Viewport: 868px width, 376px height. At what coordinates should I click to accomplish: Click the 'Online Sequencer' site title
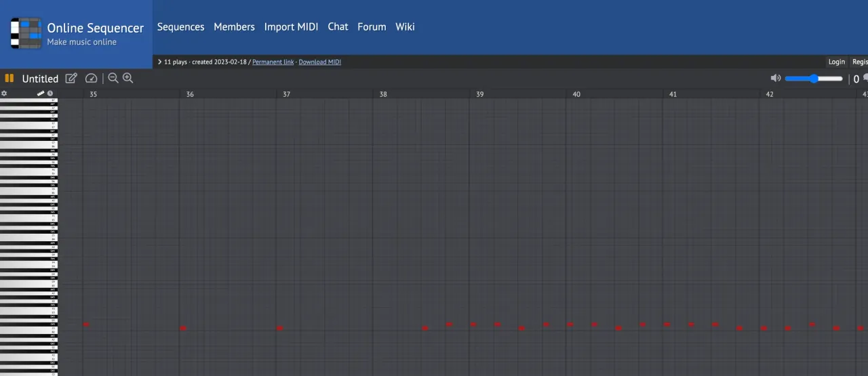point(96,28)
